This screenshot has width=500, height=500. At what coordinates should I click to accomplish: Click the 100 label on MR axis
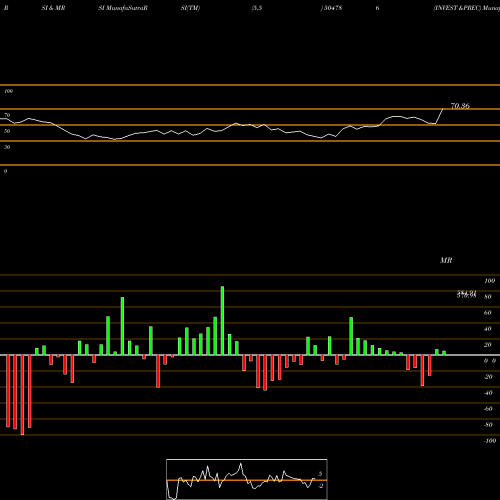(x=489, y=281)
